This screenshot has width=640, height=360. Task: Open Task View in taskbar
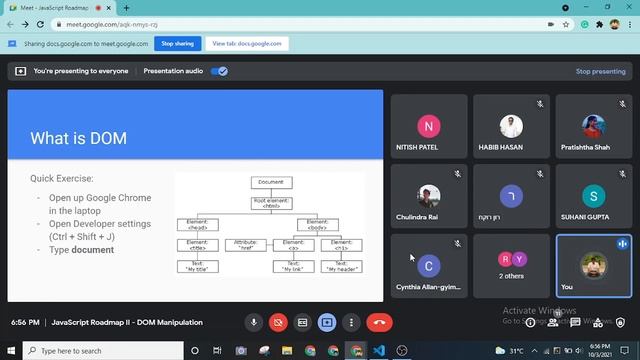point(217,351)
